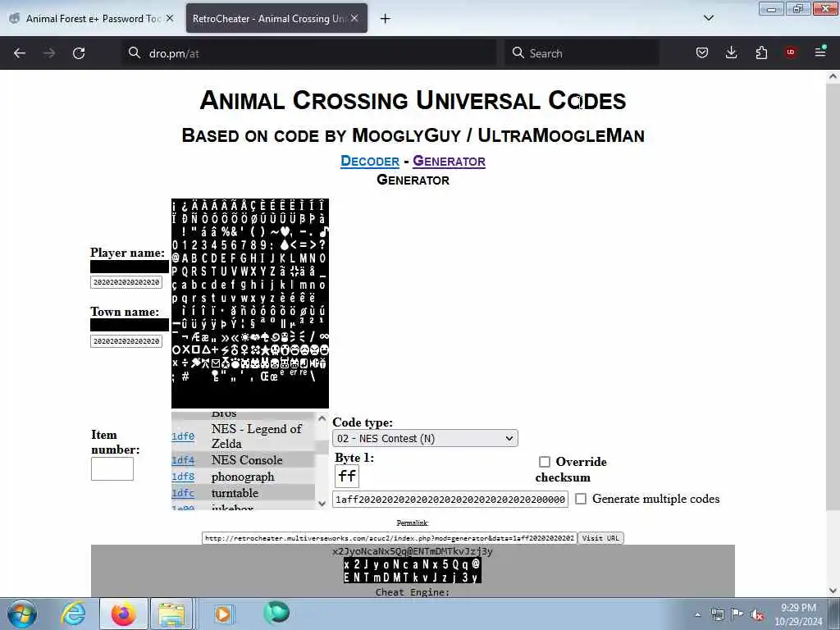Image resolution: width=840 pixels, height=630 pixels.
Task: Open the Pocket save icon
Action: pos(702,52)
